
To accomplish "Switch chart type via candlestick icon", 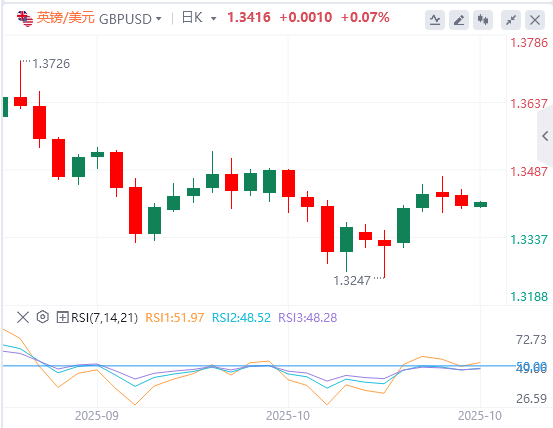I will coord(483,20).
